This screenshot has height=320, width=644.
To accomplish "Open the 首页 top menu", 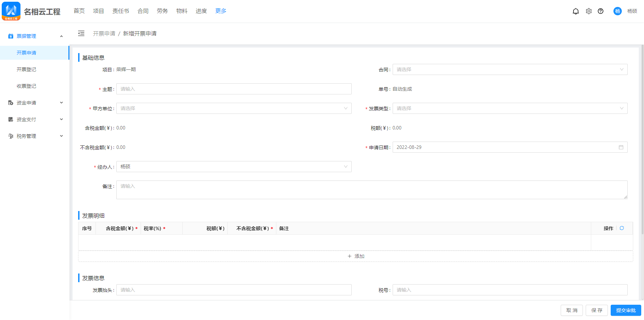I will click(79, 11).
